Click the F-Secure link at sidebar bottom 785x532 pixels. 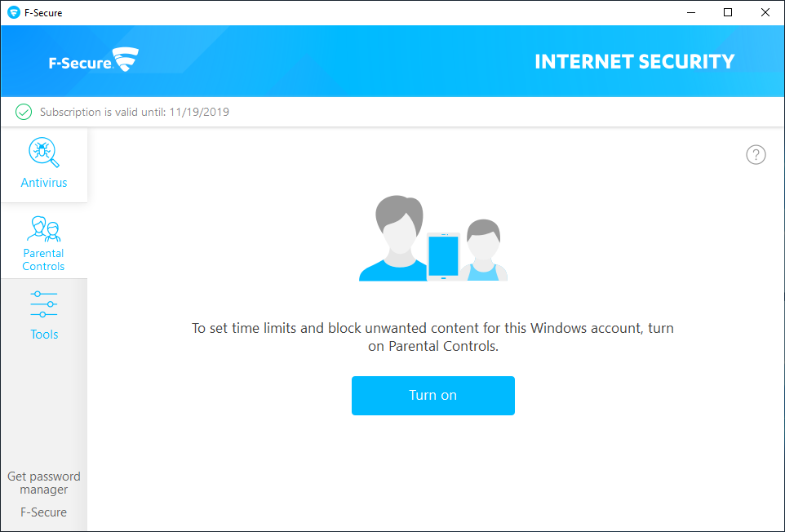(x=44, y=512)
